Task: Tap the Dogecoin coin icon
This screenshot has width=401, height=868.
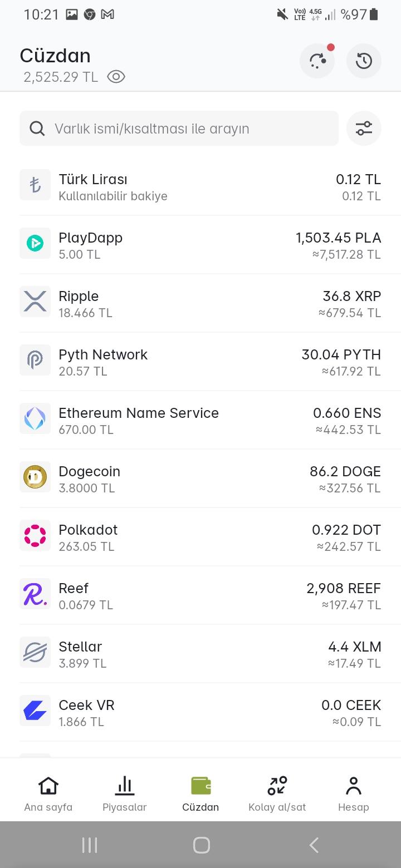Action: pyautogui.click(x=35, y=477)
